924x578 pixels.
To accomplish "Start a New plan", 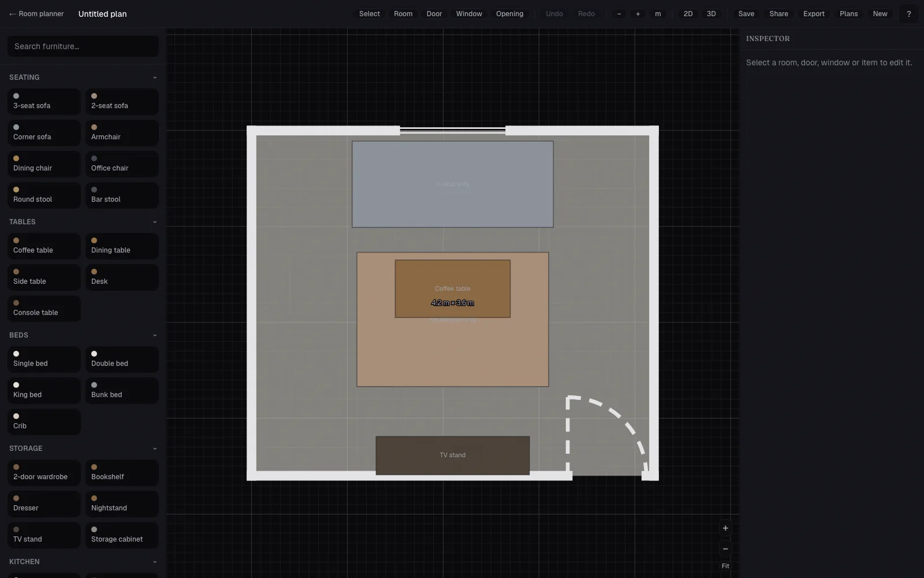I will [880, 14].
